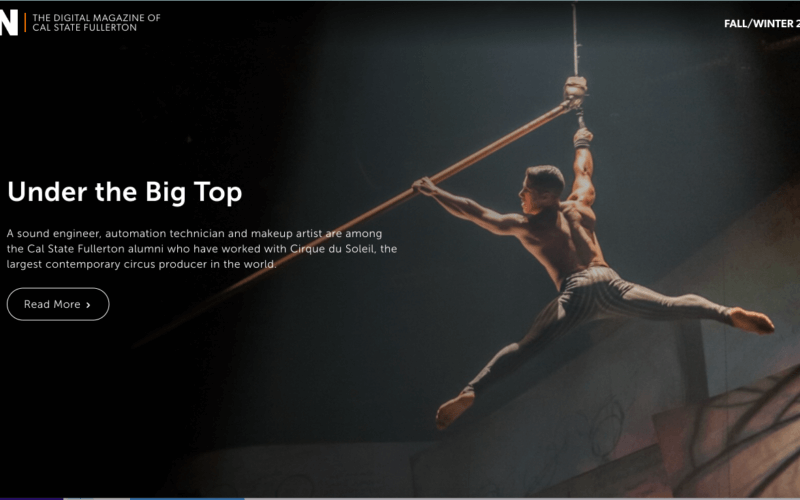Click the wooden pole held by the performer

tap(357, 219)
